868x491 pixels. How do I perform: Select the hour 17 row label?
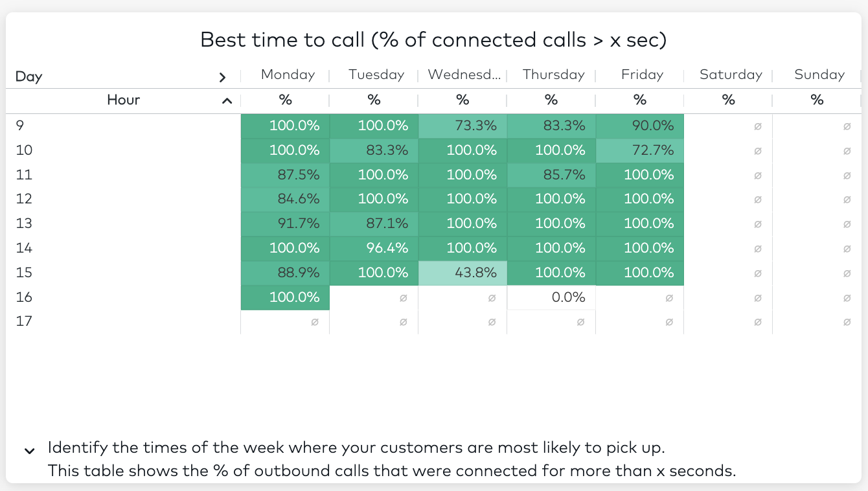[24, 321]
